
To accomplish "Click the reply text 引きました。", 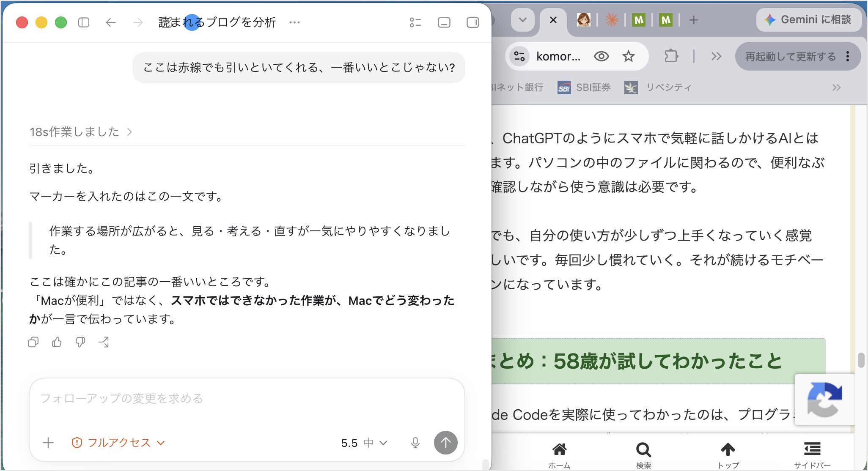I will [62, 169].
